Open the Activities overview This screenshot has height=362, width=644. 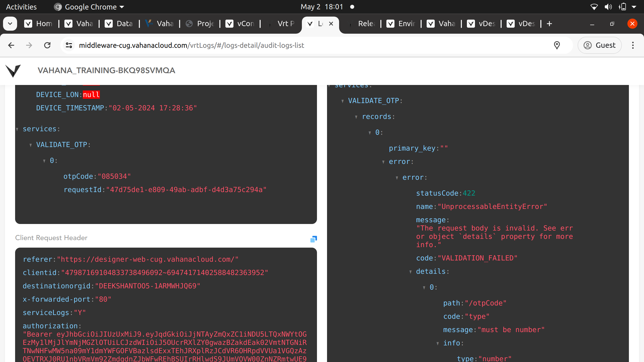[21, 7]
